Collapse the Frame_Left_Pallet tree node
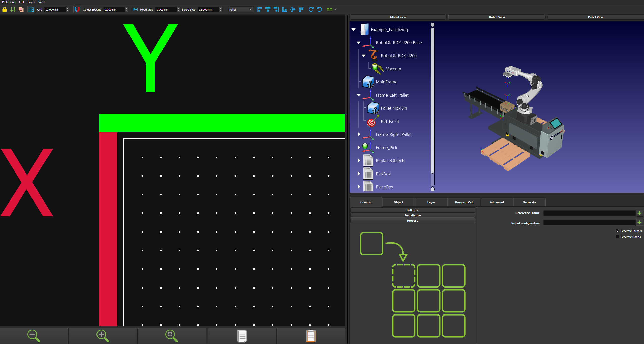The width and height of the screenshot is (644, 344). [359, 95]
